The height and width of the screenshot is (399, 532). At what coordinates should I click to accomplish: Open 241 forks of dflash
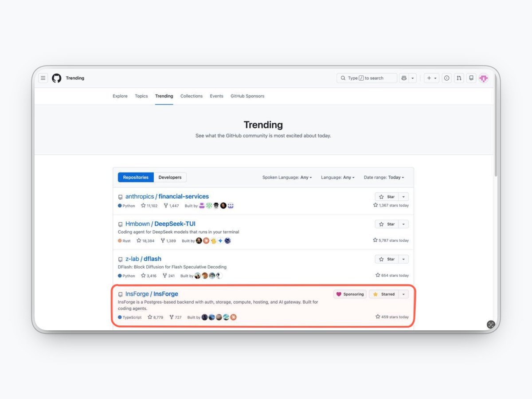[168, 276]
